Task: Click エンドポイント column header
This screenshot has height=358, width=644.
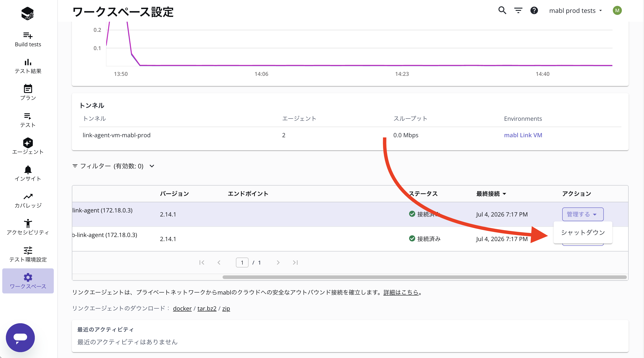Action: click(248, 194)
